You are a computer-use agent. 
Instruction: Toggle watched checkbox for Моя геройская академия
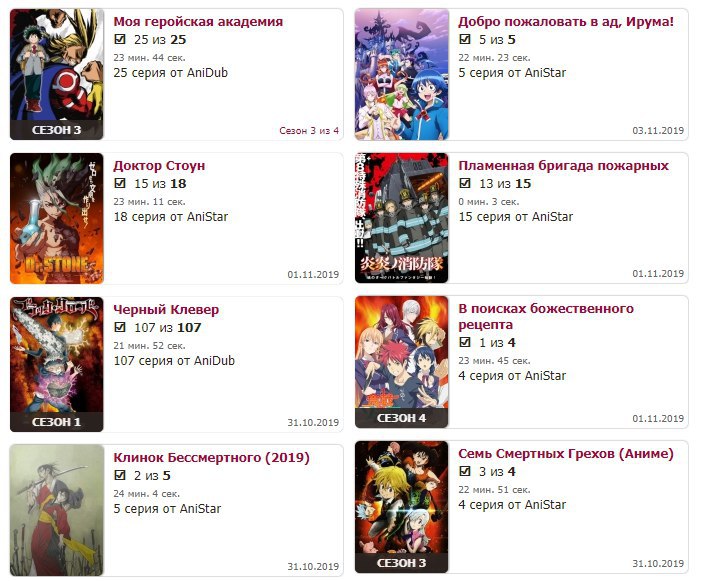[x=120, y=39]
